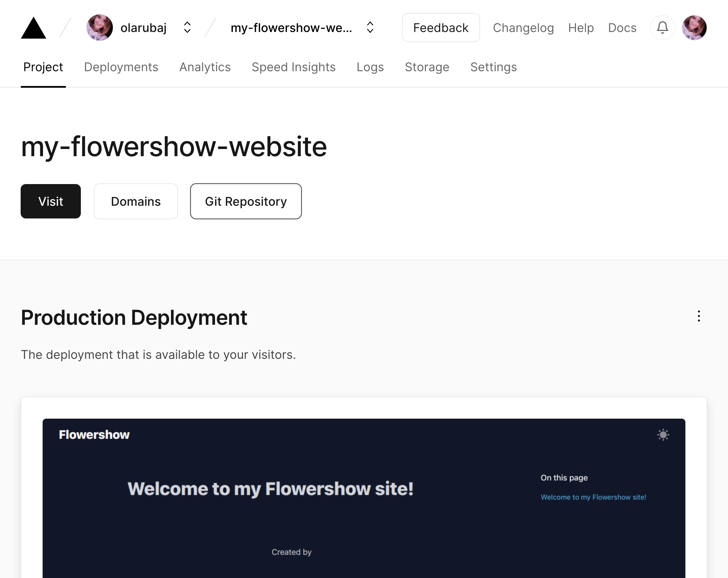Open the Logs tab
This screenshot has width=728, height=578.
click(x=370, y=67)
